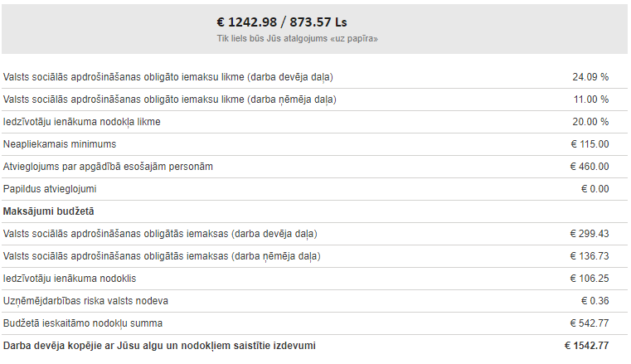Click the € 1242.98 / 873.57 Ls heading
Image resolution: width=631 pixels, height=364 pixels.
[x=282, y=22]
